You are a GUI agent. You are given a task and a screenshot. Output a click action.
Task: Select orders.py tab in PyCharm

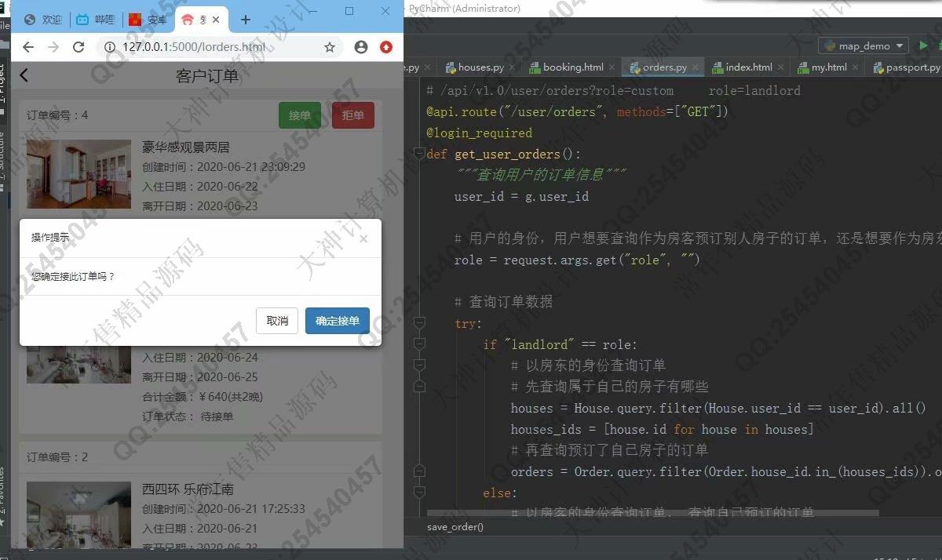point(664,67)
